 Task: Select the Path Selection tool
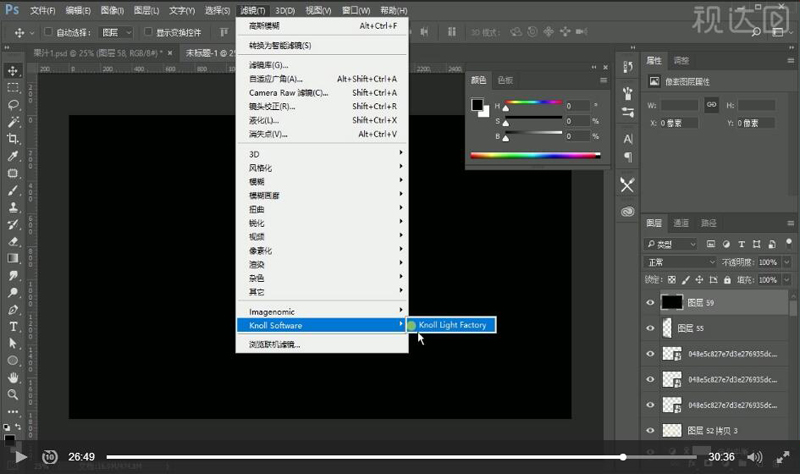tap(13, 343)
